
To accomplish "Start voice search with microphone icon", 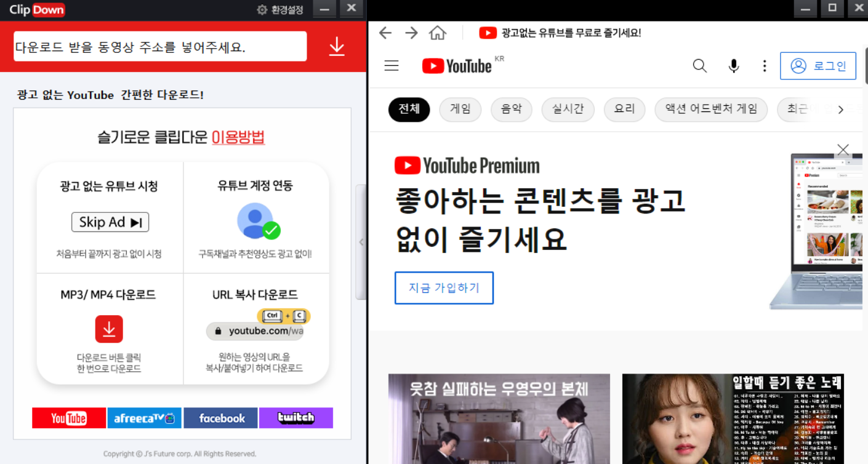I will [734, 66].
